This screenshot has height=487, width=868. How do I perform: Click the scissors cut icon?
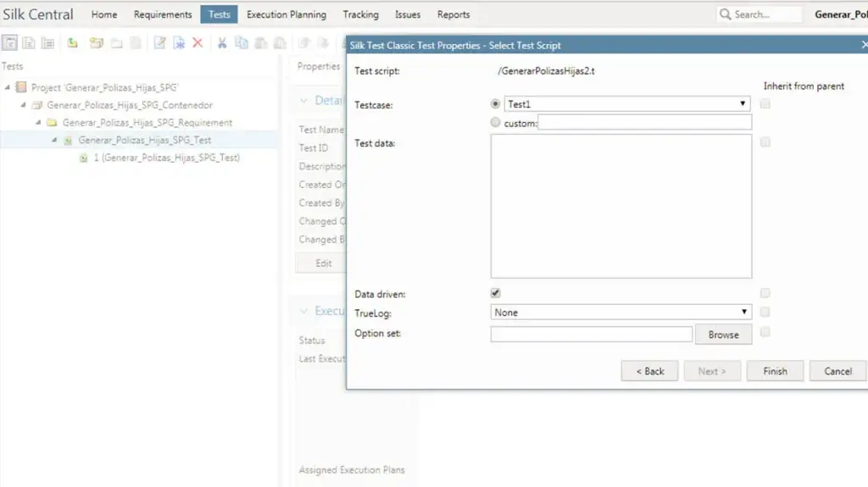222,42
